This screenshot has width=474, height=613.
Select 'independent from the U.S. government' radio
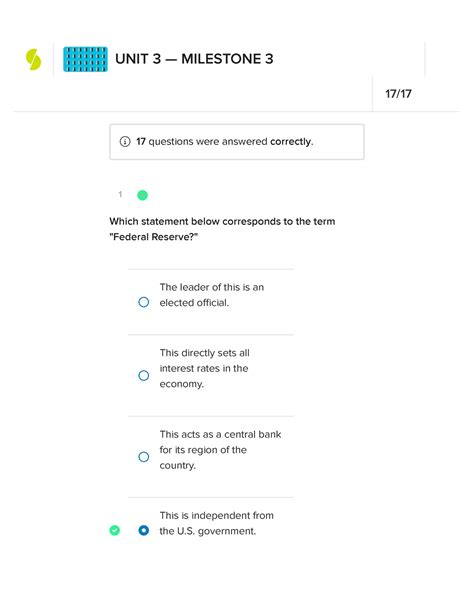coord(144,531)
